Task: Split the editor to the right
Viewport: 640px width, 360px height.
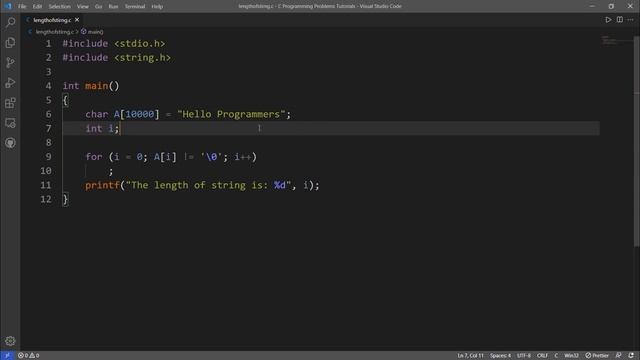Action: [x=620, y=20]
